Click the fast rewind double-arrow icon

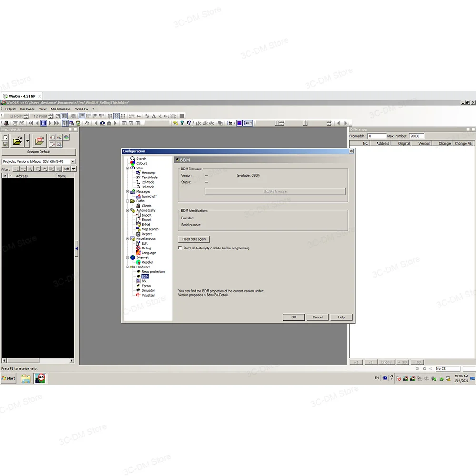tap(30, 123)
